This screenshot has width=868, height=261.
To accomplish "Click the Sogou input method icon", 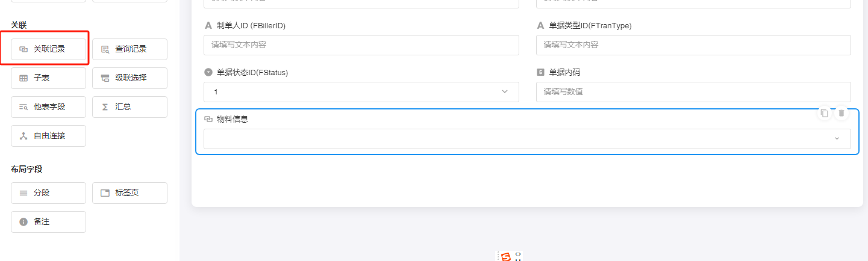I will pyautogui.click(x=505, y=257).
